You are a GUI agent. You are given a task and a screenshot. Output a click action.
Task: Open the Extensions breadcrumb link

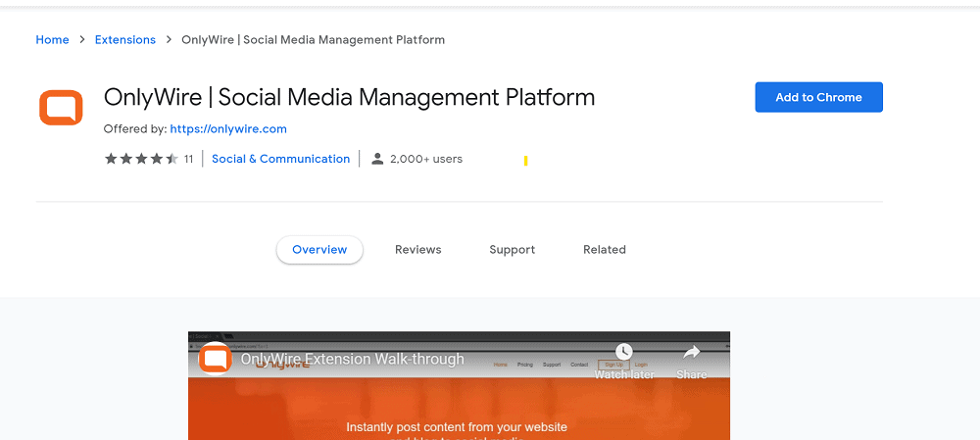(125, 40)
